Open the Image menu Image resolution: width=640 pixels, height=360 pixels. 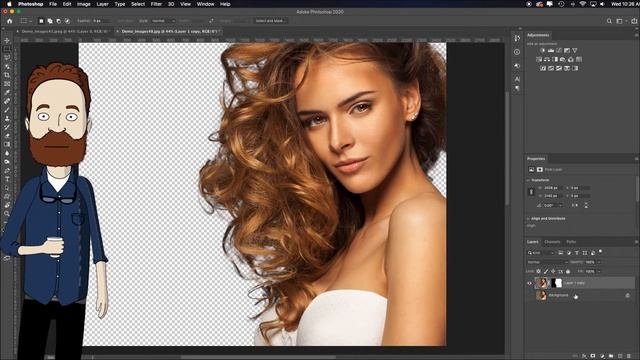(x=84, y=4)
